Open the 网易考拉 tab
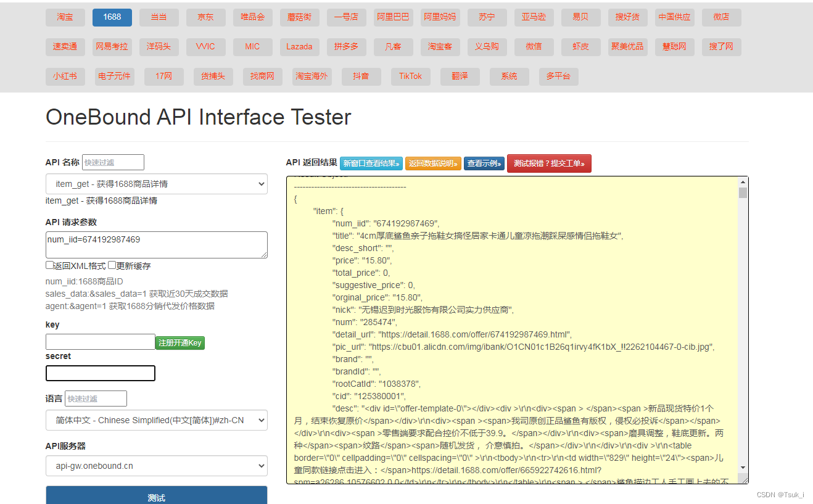 112,47
